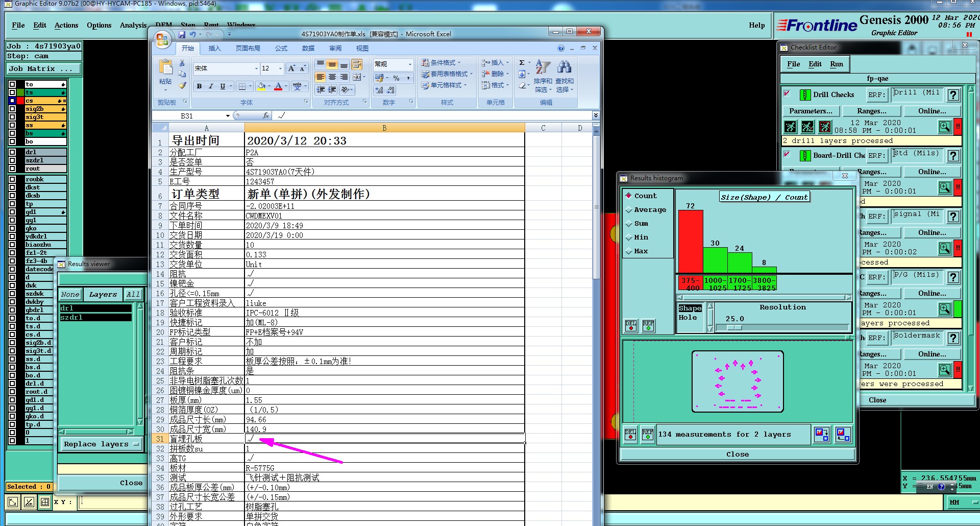Expand the formula bar arrow
Screen dimensions: 980x526
[x=596, y=116]
